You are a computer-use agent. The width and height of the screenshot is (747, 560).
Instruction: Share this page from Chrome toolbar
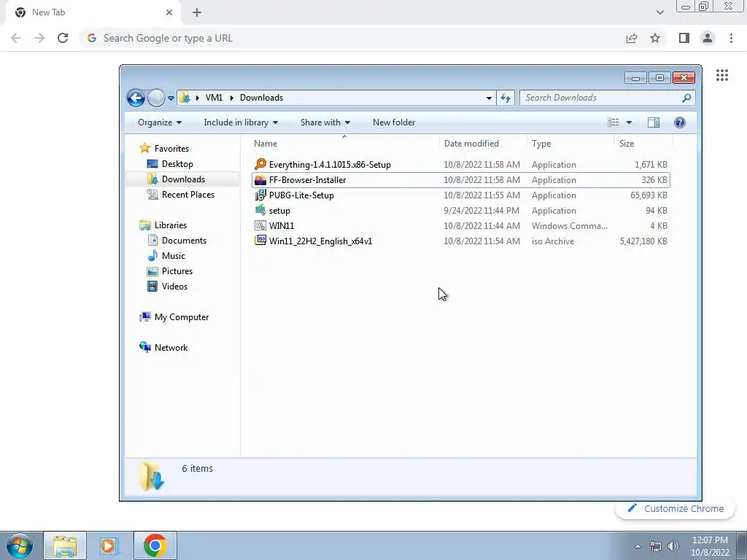(632, 38)
